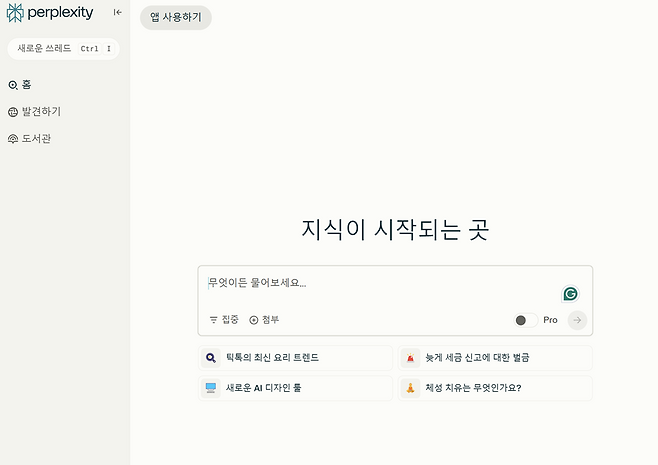Select the 새로운 AI 디자인 툴 suggestion
The width and height of the screenshot is (658, 465).
tap(295, 388)
